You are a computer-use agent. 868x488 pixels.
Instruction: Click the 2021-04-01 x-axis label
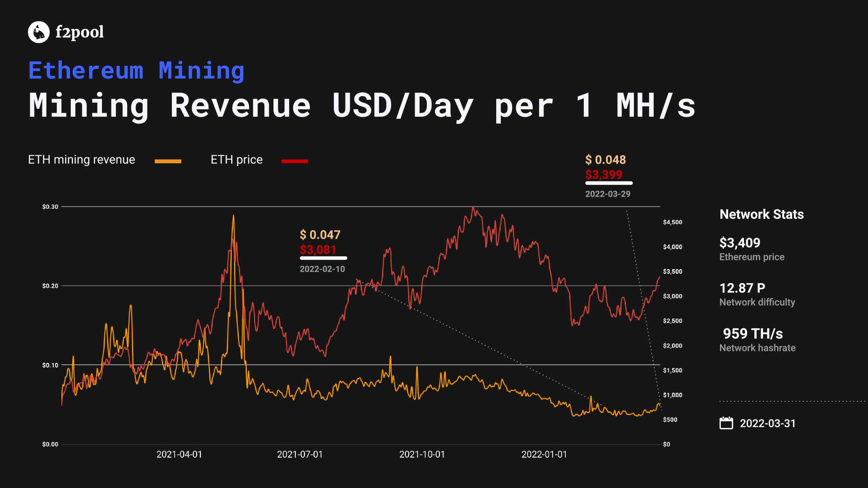pos(179,455)
